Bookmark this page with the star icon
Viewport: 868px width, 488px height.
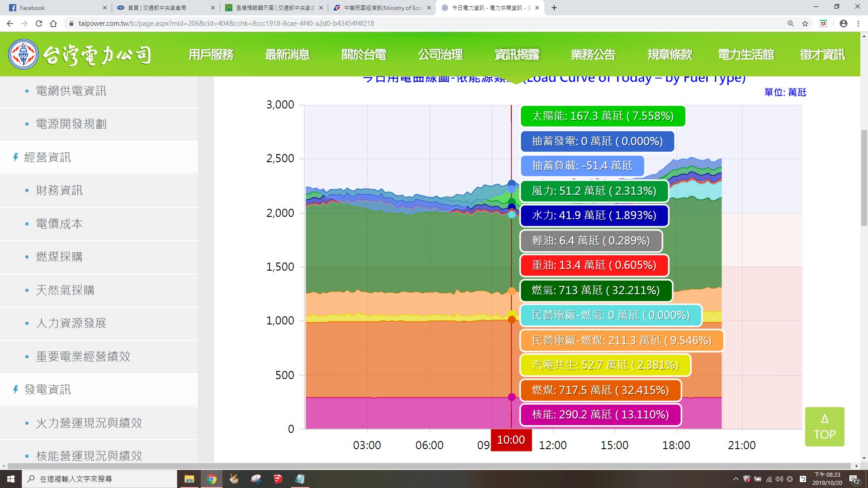tap(805, 23)
